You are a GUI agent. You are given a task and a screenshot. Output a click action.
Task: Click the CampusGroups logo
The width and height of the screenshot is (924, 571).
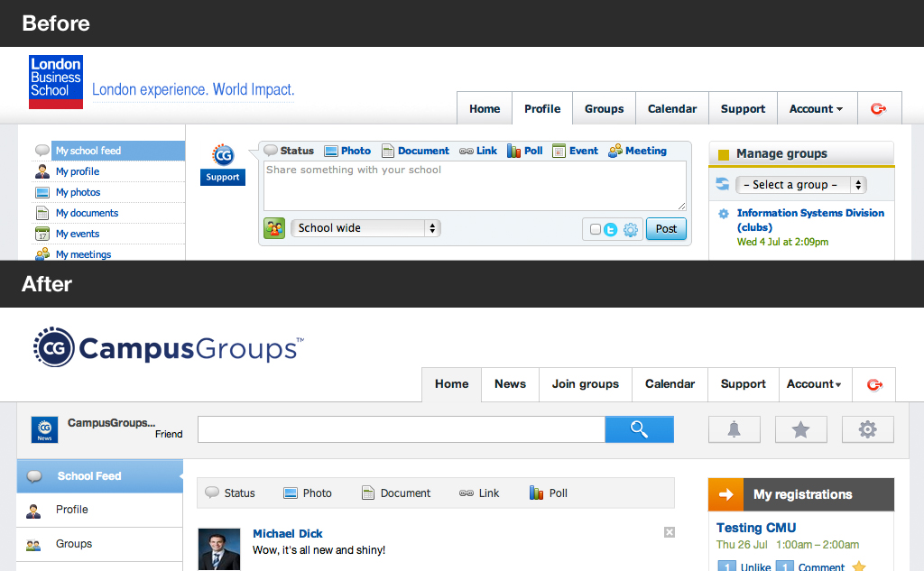[x=169, y=347]
